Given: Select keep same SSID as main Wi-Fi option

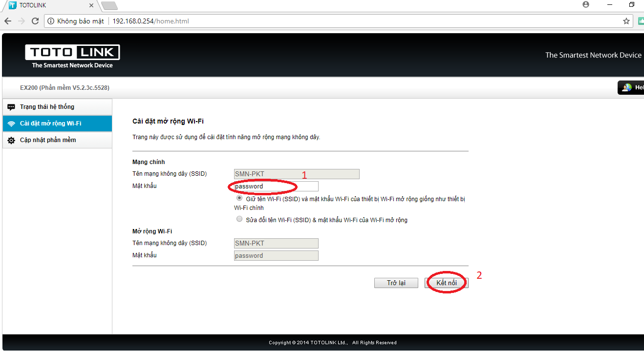Looking at the screenshot, I should [x=239, y=198].
